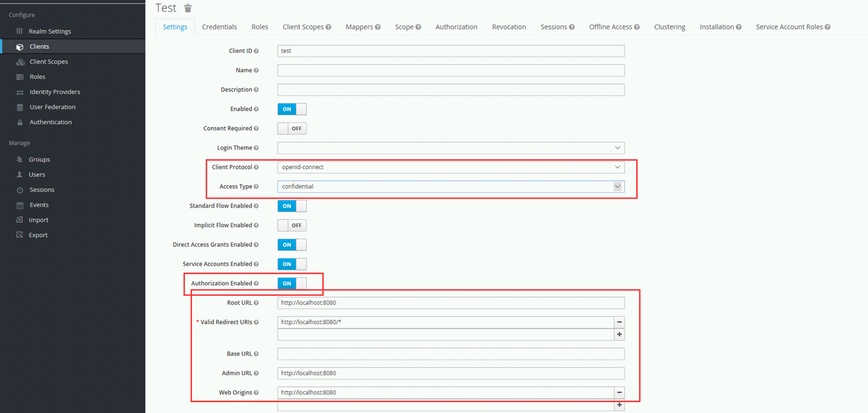
Task: Open User Federation page
Action: (52, 107)
